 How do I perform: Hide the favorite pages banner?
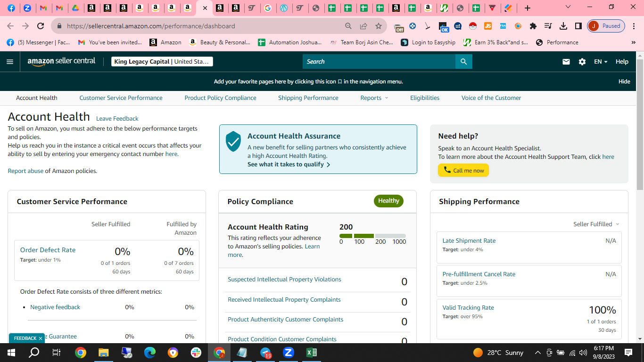624,82
